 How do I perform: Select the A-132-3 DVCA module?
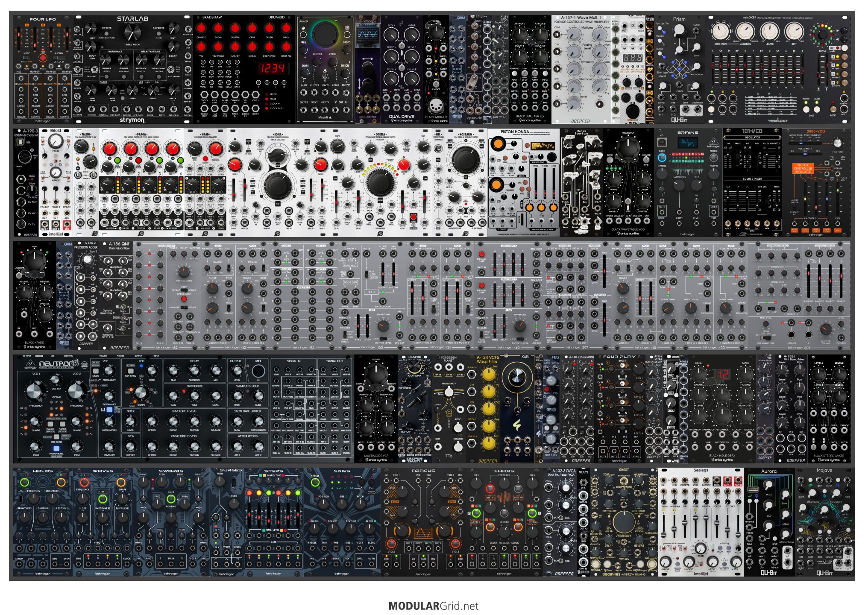(x=560, y=522)
